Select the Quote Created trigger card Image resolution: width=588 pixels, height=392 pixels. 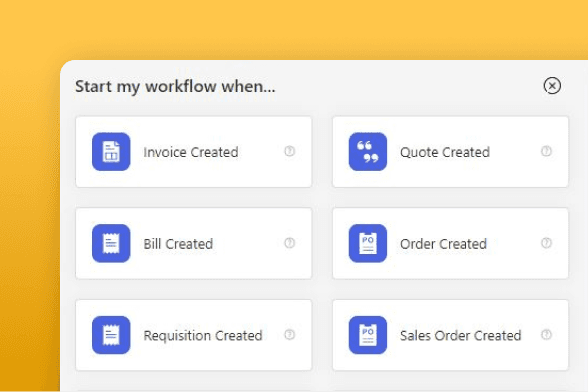tap(450, 152)
